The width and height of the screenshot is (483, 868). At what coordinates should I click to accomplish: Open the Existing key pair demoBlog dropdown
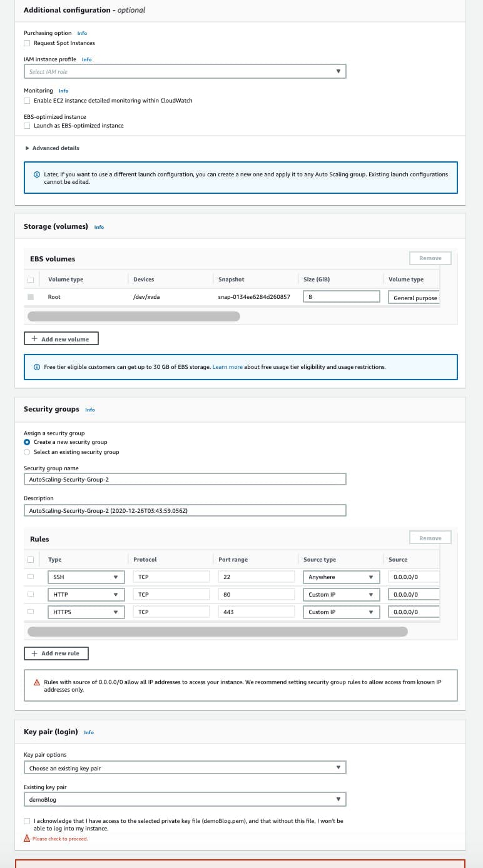[x=185, y=799]
